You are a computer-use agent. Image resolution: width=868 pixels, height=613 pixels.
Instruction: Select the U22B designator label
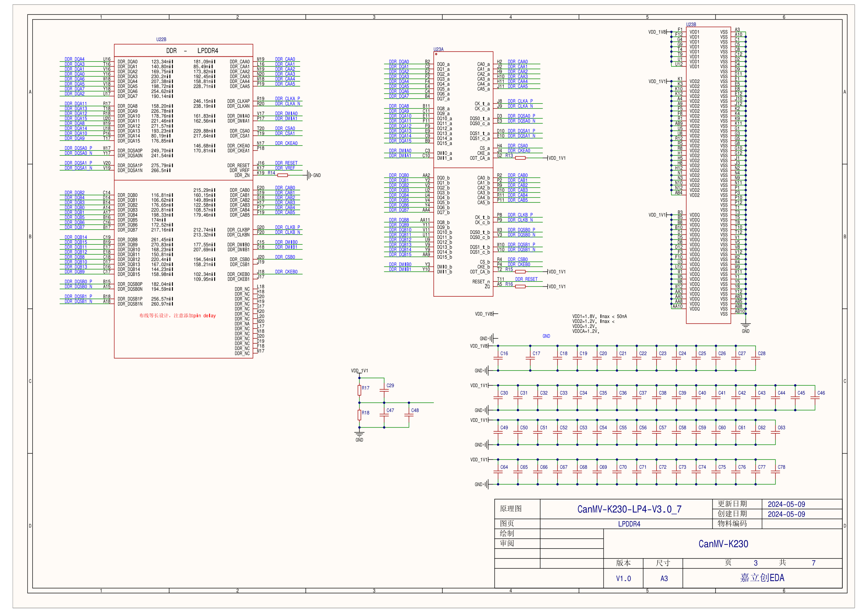click(x=161, y=39)
